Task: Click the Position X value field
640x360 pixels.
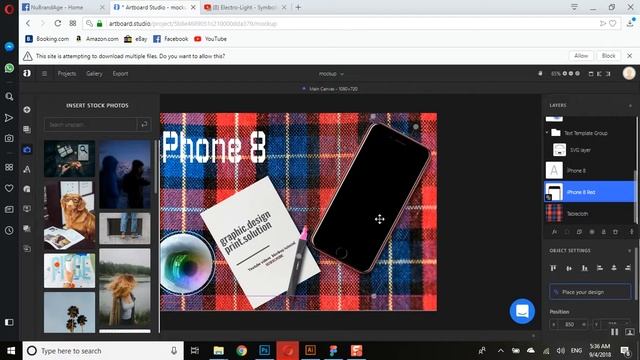Action: (569, 324)
